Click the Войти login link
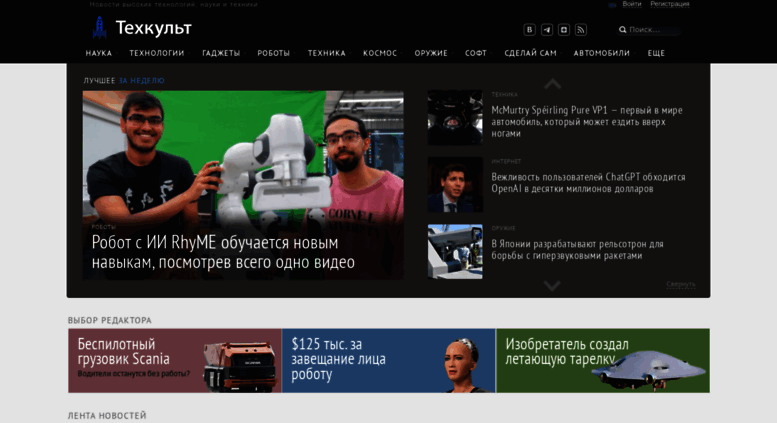This screenshot has height=423, width=777. [x=632, y=4]
